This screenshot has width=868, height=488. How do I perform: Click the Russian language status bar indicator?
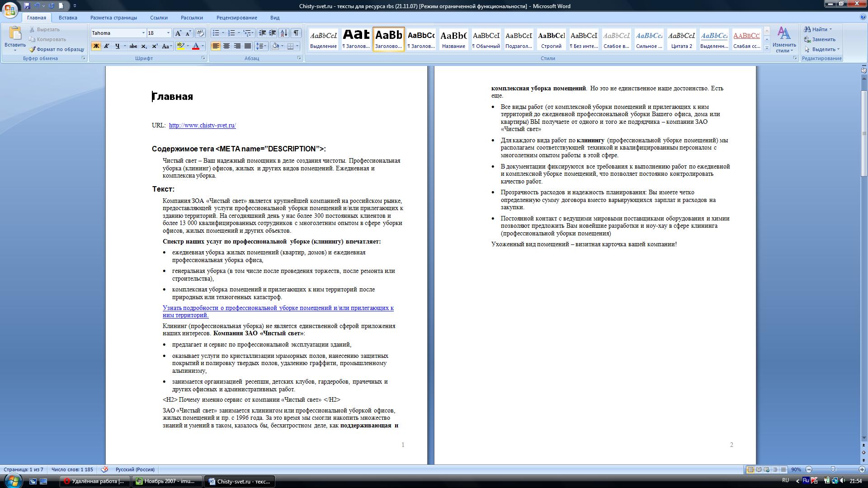[x=135, y=469]
